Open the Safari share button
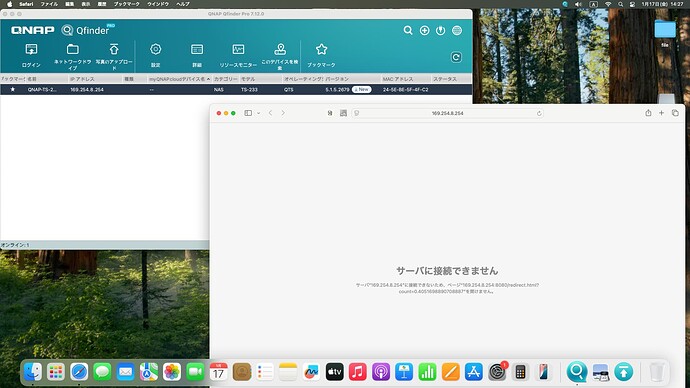 click(648, 113)
